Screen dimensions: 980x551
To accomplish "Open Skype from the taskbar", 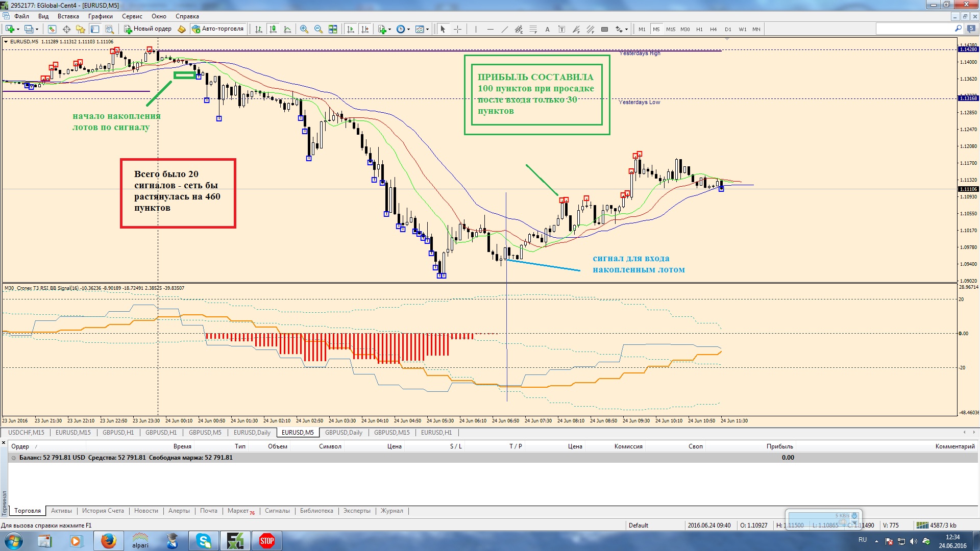I will [204, 541].
